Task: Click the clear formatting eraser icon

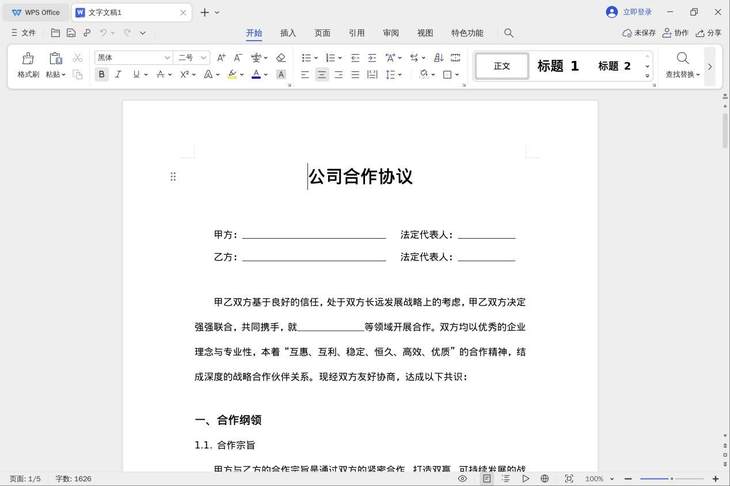Action: click(281, 58)
